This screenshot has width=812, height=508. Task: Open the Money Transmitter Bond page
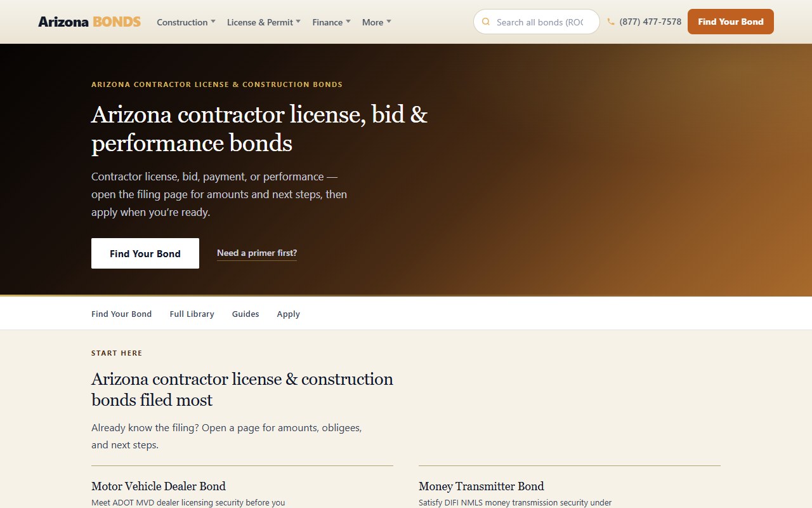click(481, 486)
